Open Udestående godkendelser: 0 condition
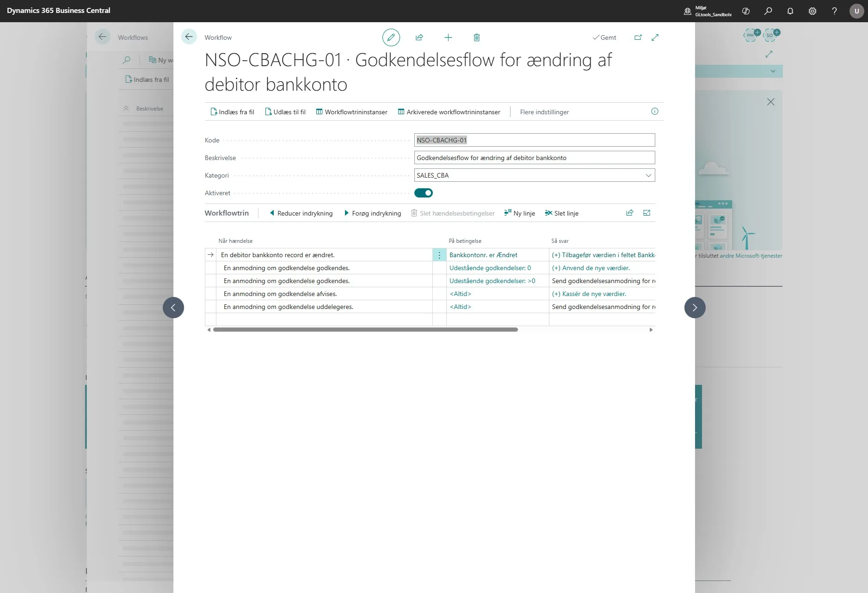Image resolution: width=868 pixels, height=593 pixels. pyautogui.click(x=490, y=268)
